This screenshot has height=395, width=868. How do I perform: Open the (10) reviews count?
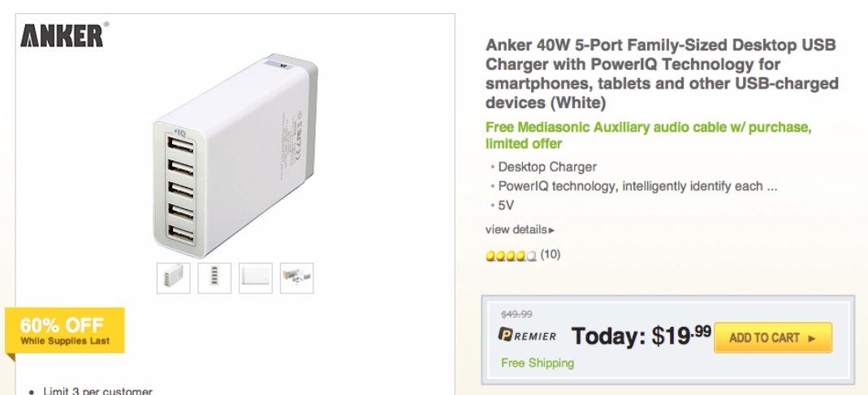[550, 254]
